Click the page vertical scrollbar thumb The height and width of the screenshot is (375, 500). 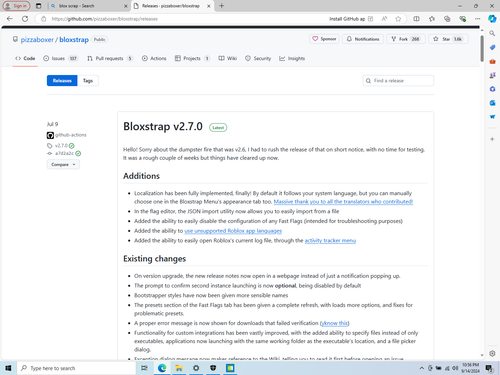[x=482, y=48]
